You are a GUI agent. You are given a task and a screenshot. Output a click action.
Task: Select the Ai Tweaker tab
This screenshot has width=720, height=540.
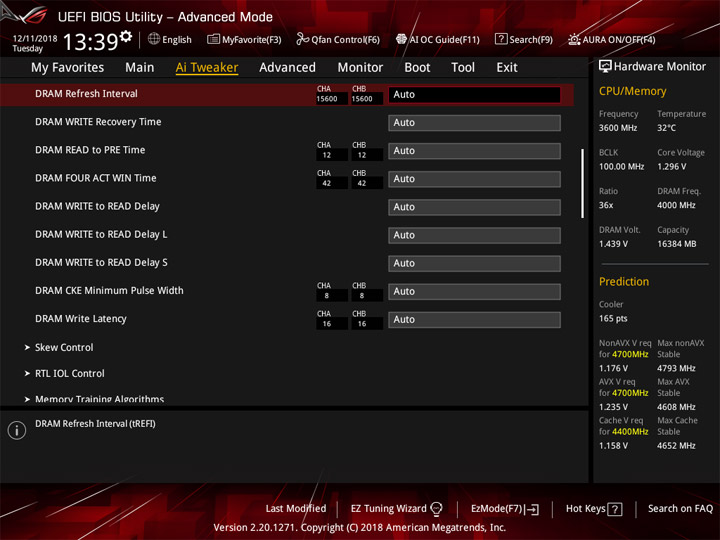(207, 68)
